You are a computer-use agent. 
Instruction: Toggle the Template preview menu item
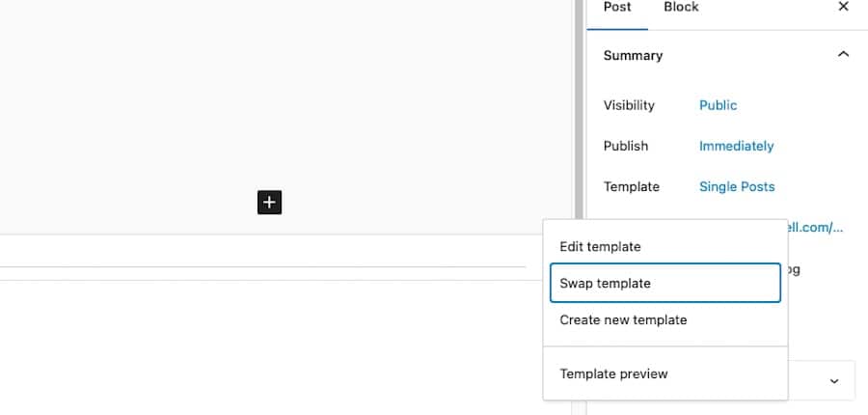click(613, 373)
